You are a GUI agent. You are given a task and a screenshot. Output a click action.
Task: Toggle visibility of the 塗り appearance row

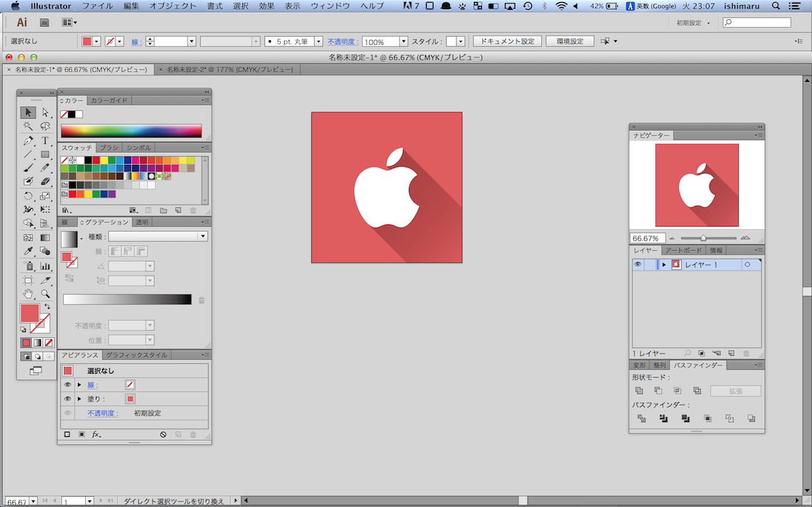(67, 399)
